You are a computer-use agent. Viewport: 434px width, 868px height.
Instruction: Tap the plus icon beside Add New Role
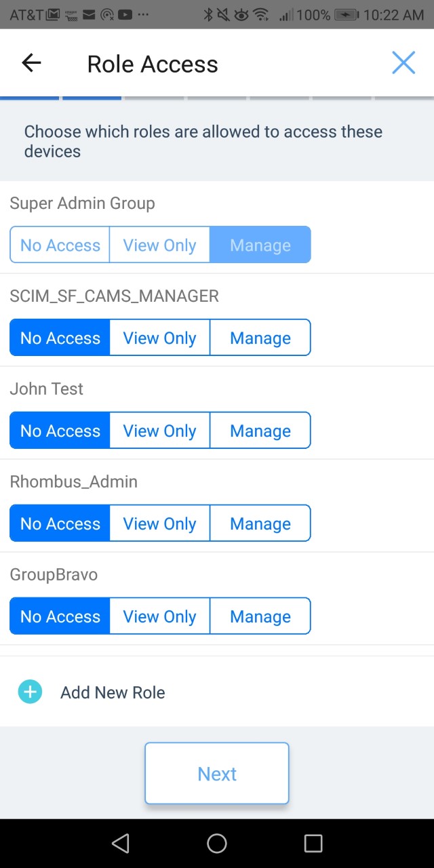point(30,692)
